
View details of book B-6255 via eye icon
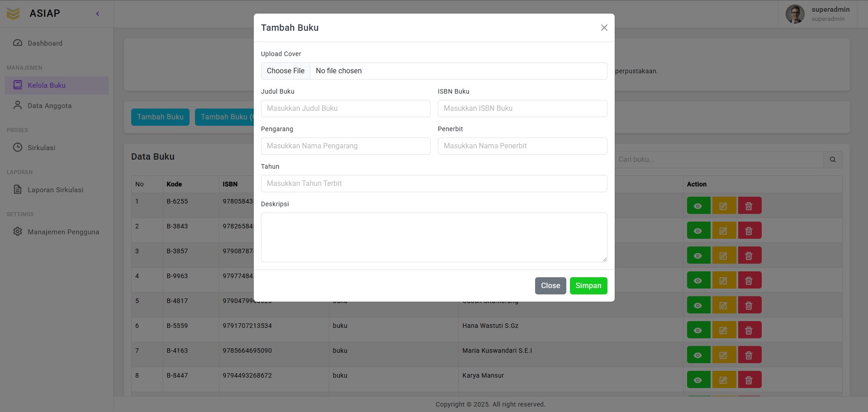698,206
